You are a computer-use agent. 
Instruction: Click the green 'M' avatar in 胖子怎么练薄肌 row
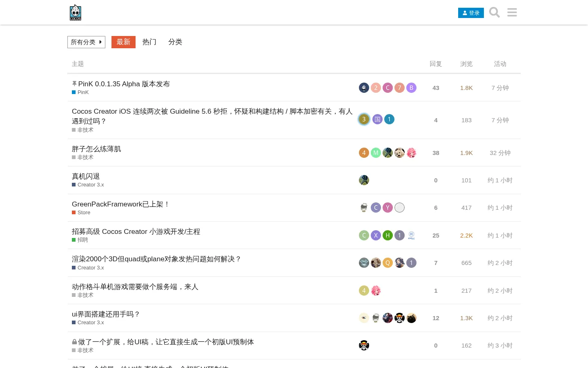376,153
